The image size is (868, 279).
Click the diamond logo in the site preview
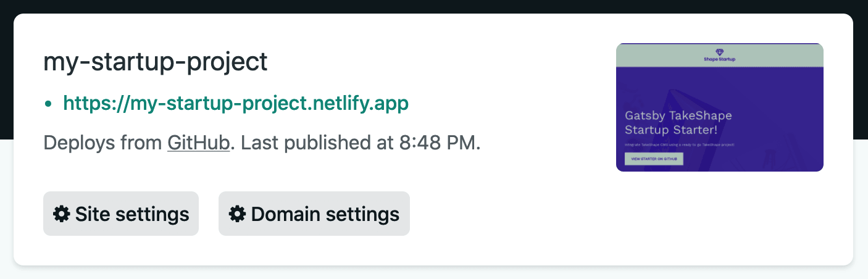tap(719, 52)
